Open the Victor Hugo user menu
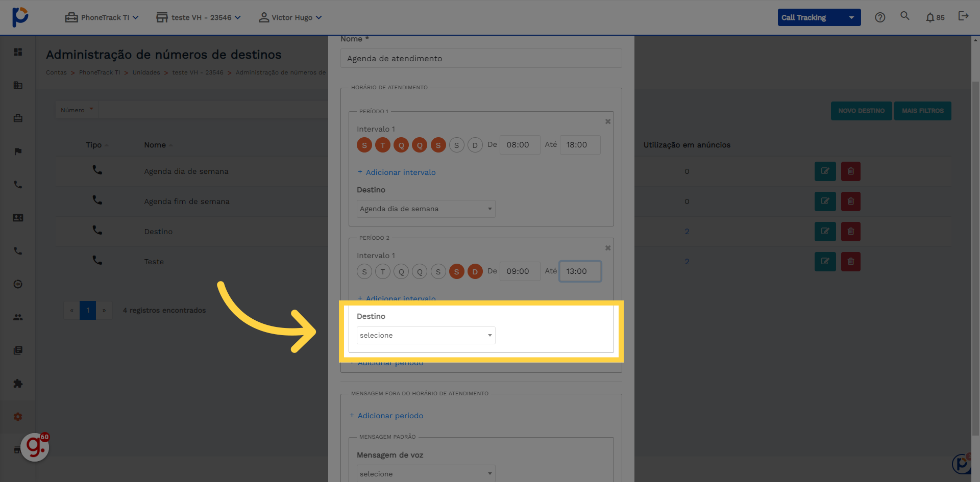The width and height of the screenshot is (980, 482). click(x=290, y=17)
